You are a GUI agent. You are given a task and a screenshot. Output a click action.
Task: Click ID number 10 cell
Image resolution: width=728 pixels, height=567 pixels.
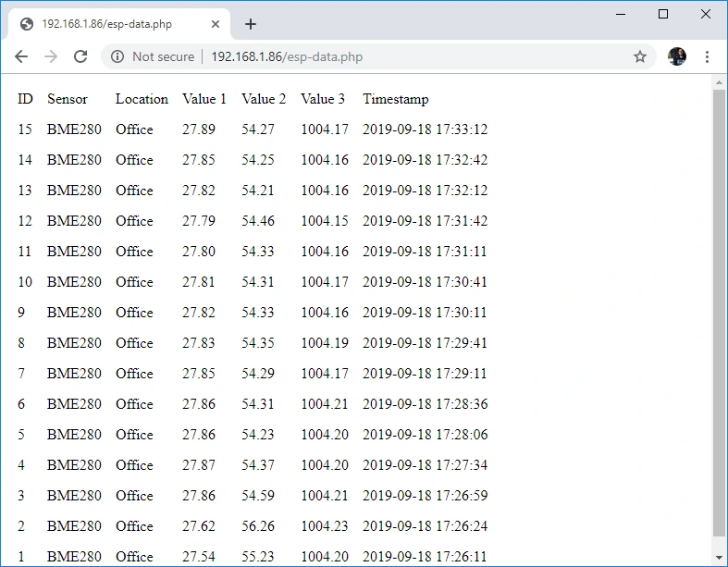coord(25,282)
